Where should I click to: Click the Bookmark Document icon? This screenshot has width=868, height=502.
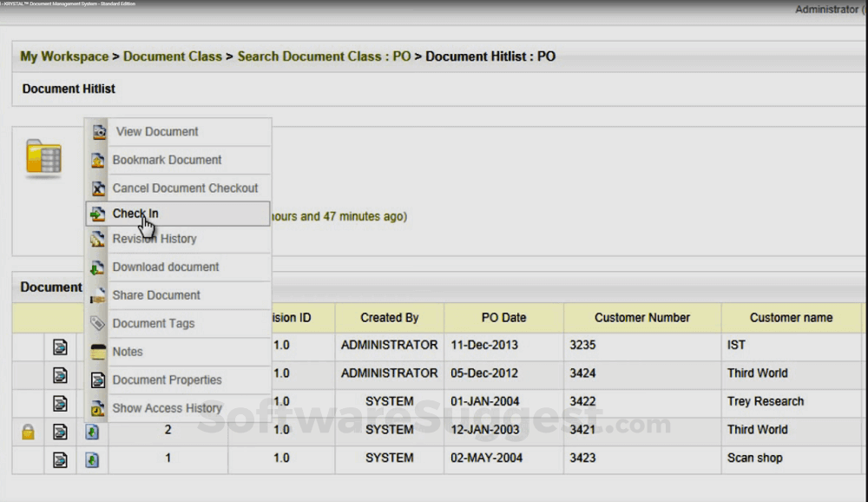pos(98,161)
